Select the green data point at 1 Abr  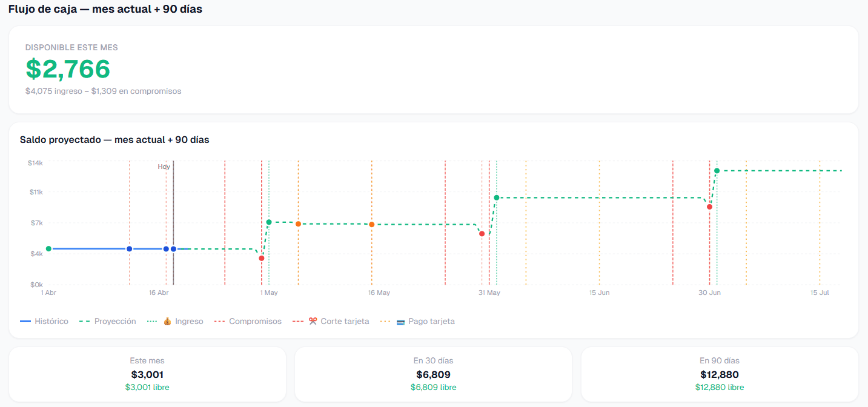click(48, 249)
